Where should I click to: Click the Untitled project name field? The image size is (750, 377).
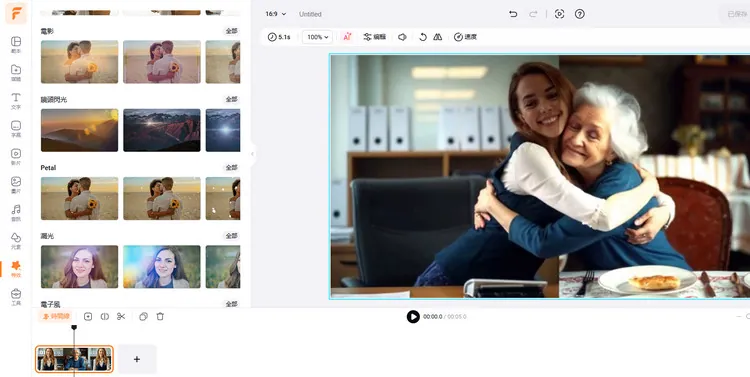point(310,14)
